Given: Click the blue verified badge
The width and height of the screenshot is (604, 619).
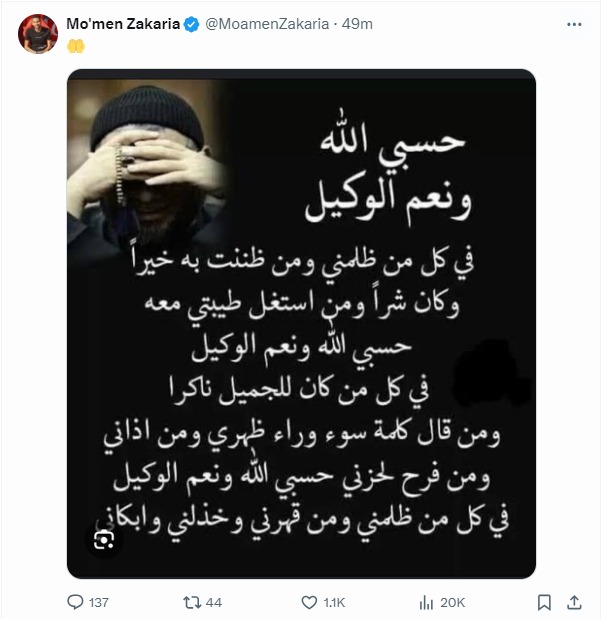Looking at the screenshot, I should tap(192, 24).
